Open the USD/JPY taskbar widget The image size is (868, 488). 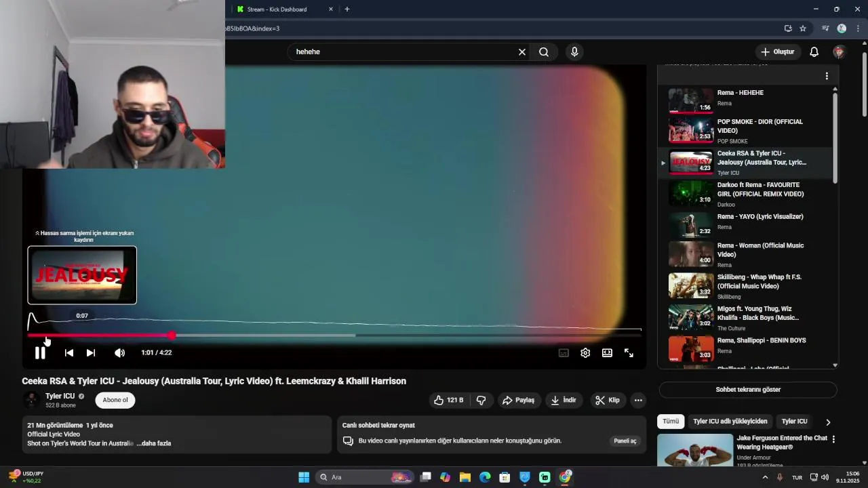pyautogui.click(x=27, y=477)
